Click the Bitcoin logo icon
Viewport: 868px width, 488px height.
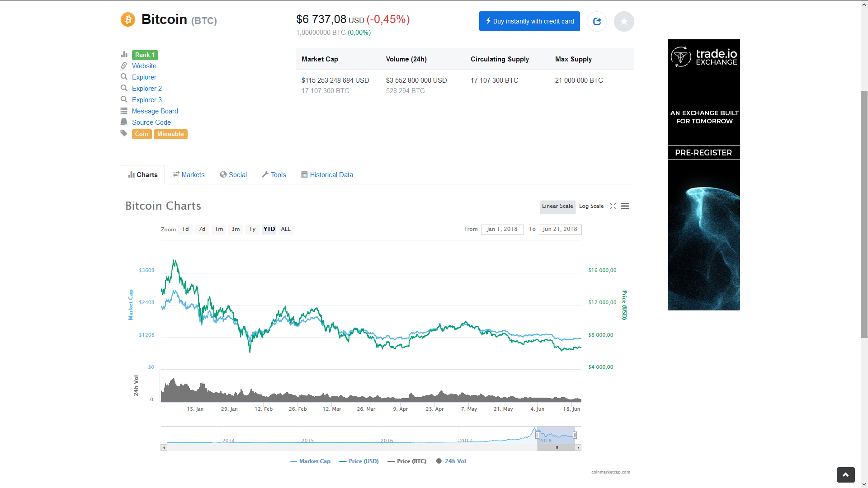pyautogui.click(x=128, y=19)
